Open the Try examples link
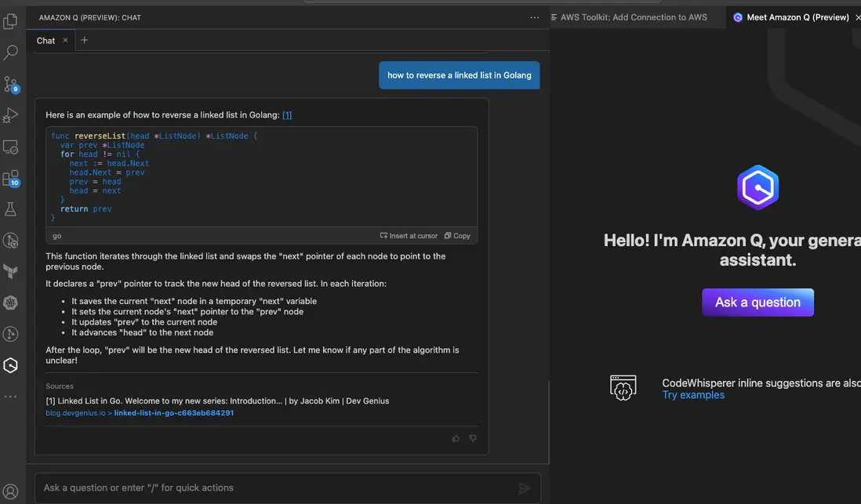The height and width of the screenshot is (504, 861). coord(693,395)
